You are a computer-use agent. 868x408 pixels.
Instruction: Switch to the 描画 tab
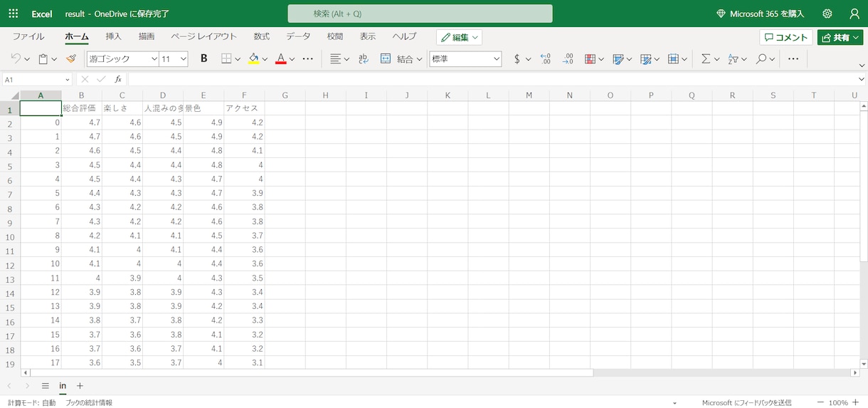tap(147, 36)
